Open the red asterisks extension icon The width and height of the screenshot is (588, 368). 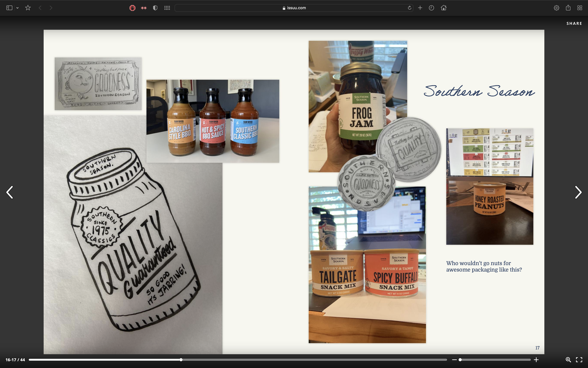click(x=144, y=8)
